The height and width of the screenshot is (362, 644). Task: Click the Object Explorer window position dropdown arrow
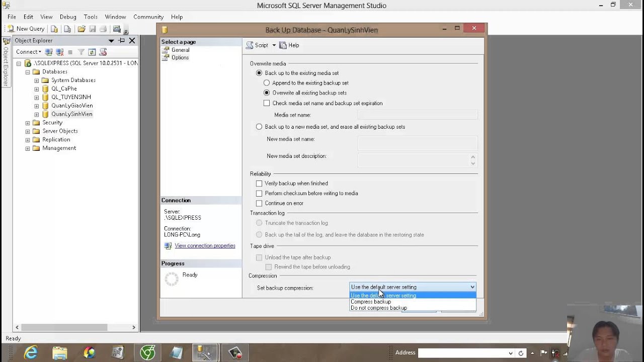(111, 40)
